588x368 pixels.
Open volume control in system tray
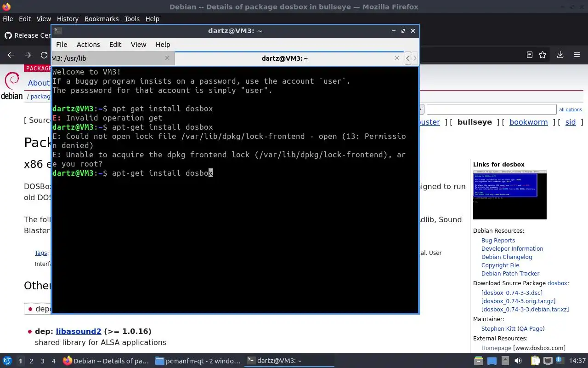pyautogui.click(x=518, y=361)
